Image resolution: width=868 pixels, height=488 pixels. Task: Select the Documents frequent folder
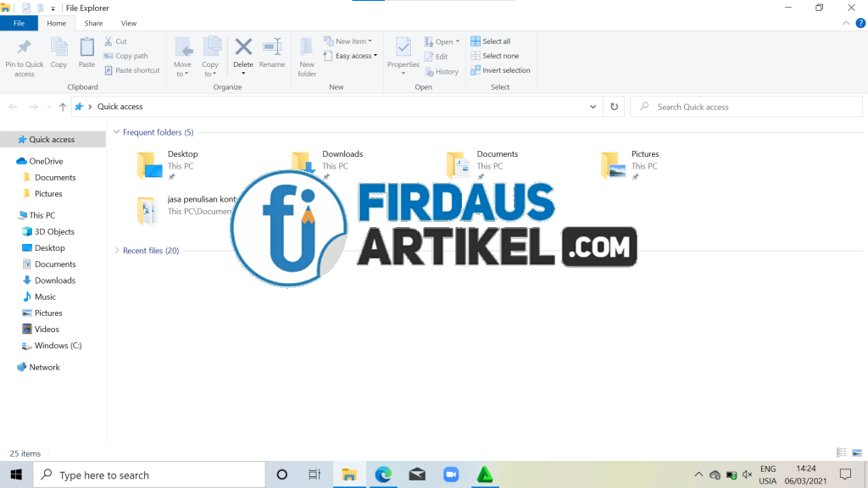(x=481, y=165)
